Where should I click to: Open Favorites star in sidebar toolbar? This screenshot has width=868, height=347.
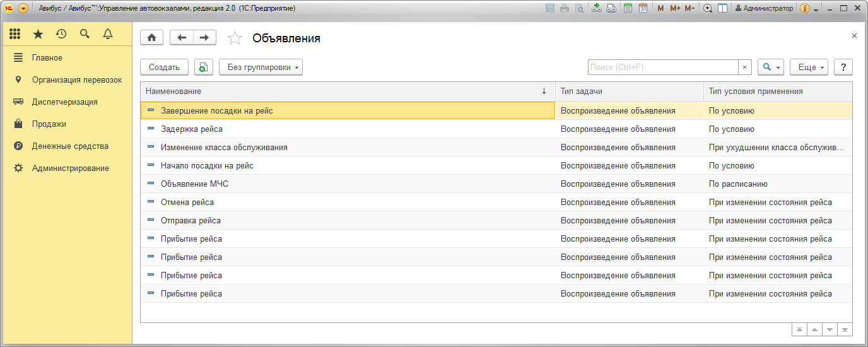point(38,34)
